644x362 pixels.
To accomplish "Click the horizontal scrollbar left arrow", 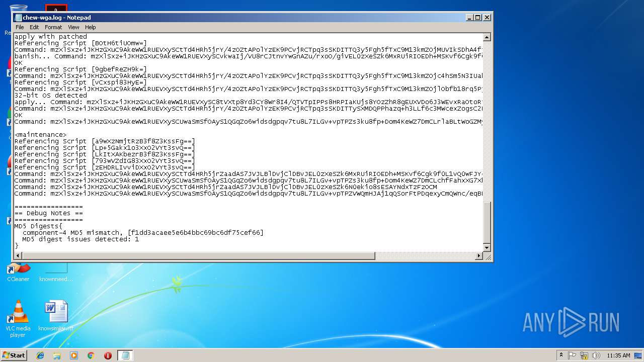I will [x=18, y=256].
